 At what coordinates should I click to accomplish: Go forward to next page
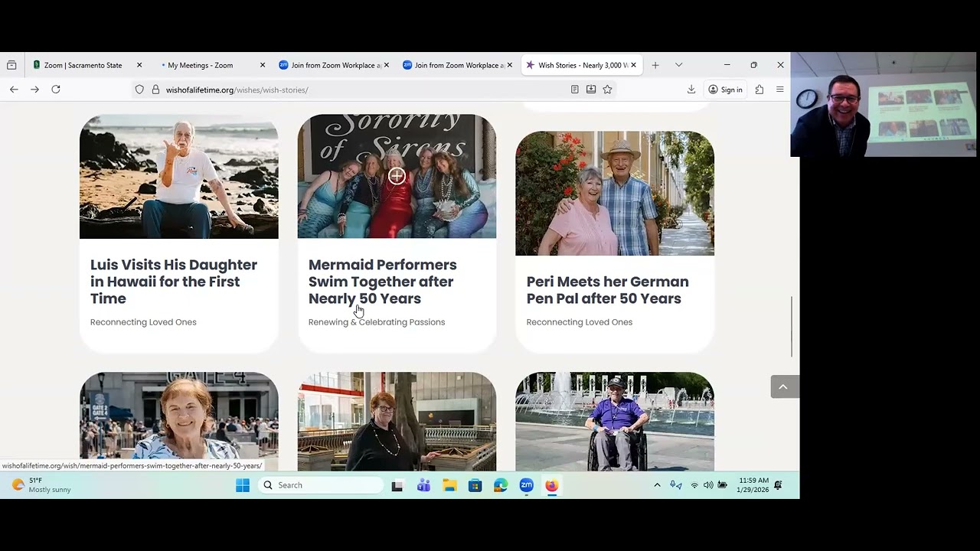pyautogui.click(x=34, y=90)
